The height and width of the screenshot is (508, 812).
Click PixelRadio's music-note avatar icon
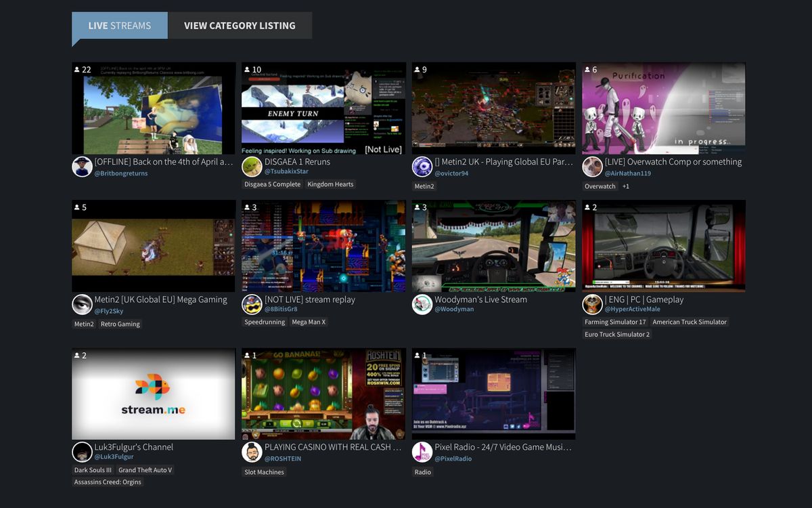click(422, 452)
